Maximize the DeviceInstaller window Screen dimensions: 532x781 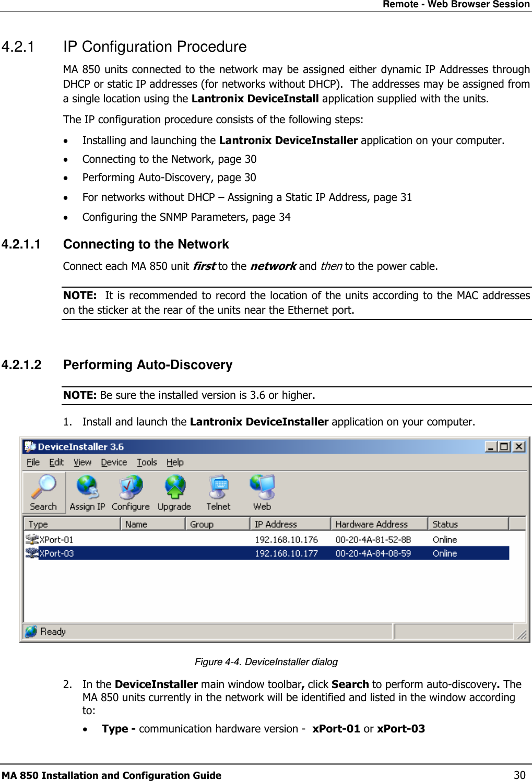pyautogui.click(x=504, y=446)
